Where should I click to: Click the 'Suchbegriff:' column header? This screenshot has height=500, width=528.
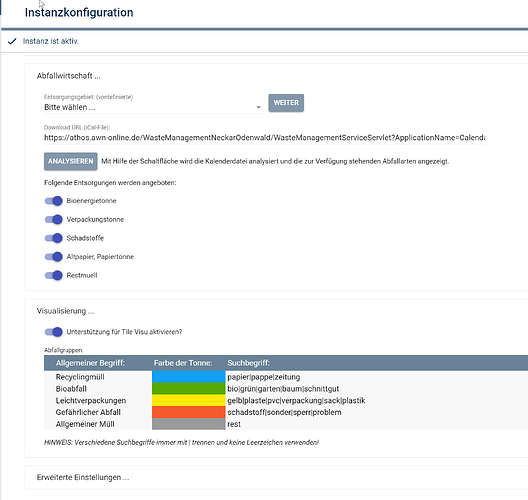(249, 363)
